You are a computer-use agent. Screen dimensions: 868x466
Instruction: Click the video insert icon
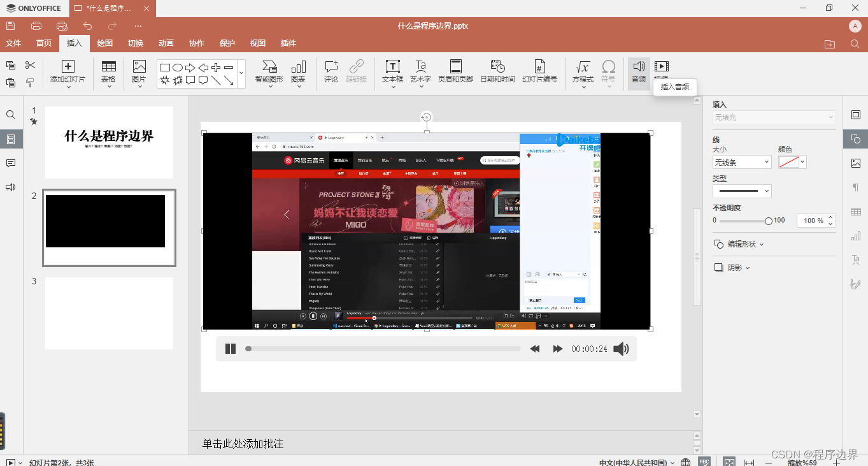[x=662, y=66]
